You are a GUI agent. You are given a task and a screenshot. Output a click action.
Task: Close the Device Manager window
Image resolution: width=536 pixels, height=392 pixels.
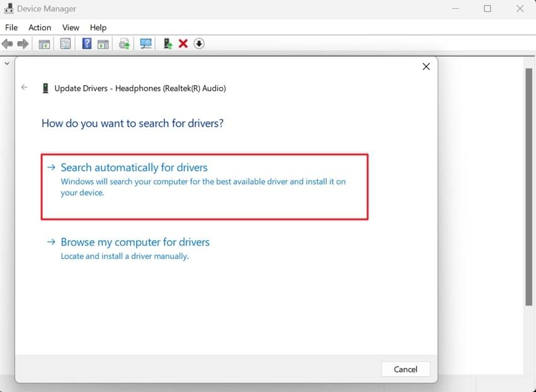coord(520,9)
